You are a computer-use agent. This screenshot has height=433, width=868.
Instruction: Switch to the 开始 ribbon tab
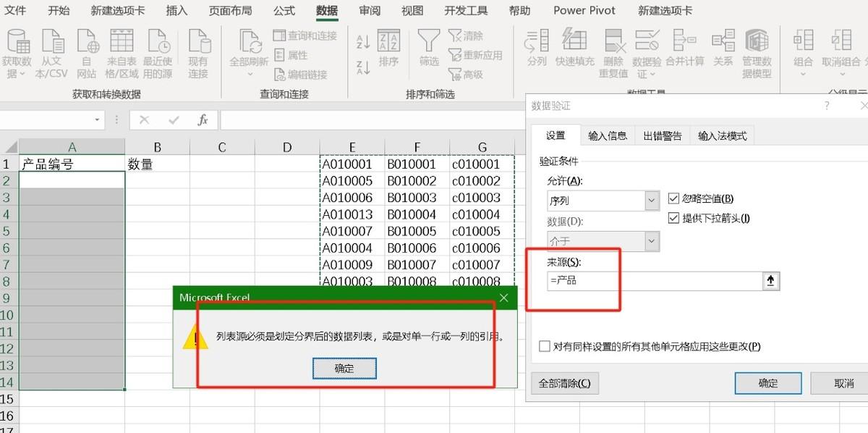point(59,10)
